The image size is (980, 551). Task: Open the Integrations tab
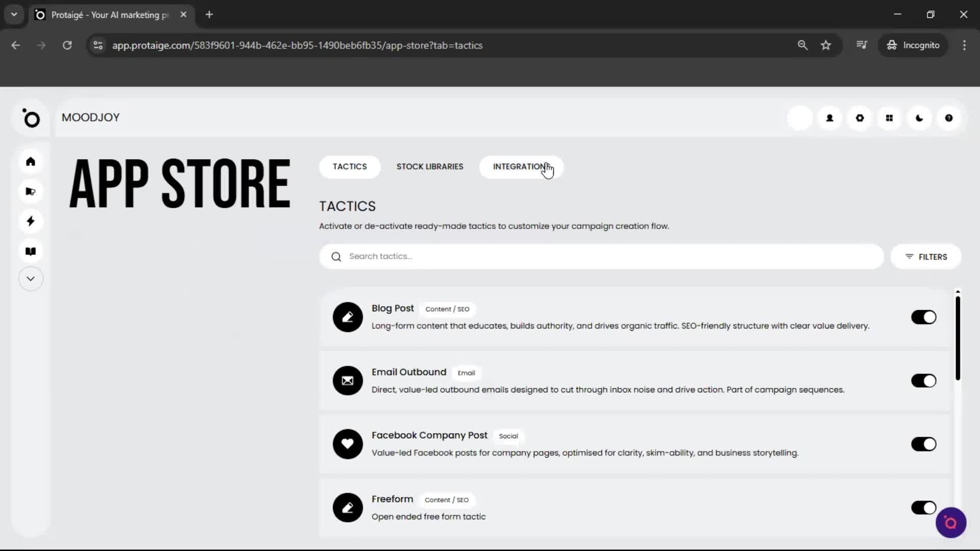click(x=520, y=167)
